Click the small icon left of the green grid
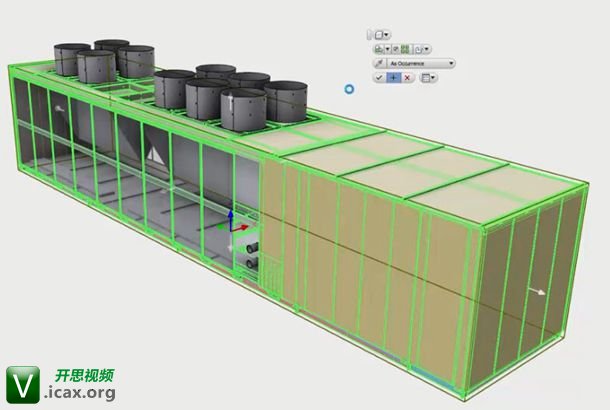Viewport: 610px width, 410px height. point(396,49)
